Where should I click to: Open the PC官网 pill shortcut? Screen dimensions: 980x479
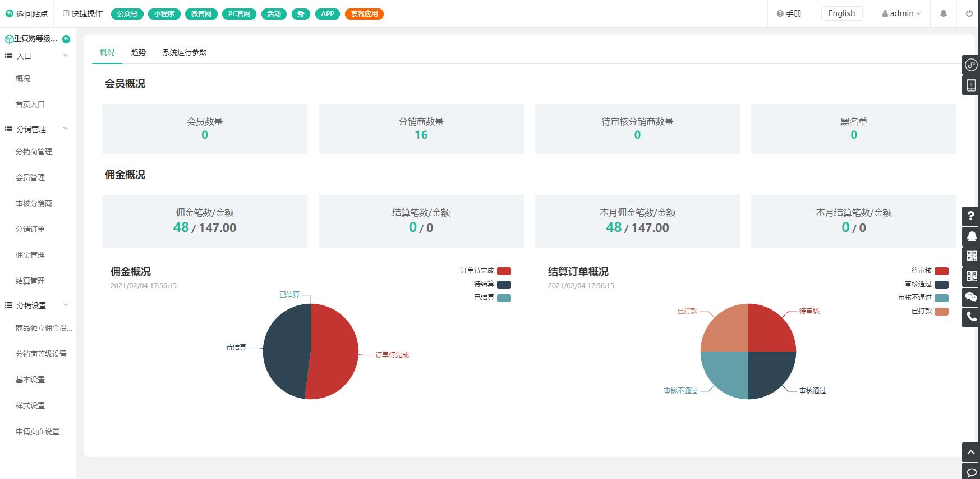240,14
